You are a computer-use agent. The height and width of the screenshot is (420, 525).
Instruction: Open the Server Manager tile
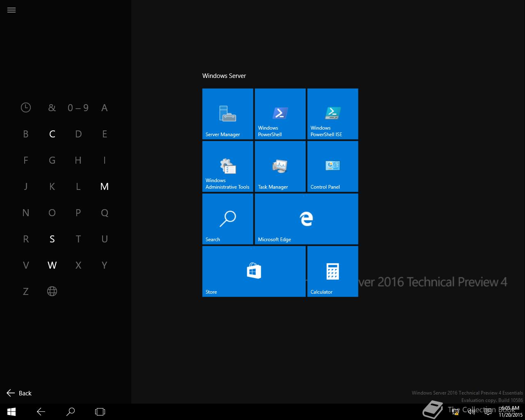coord(228,114)
